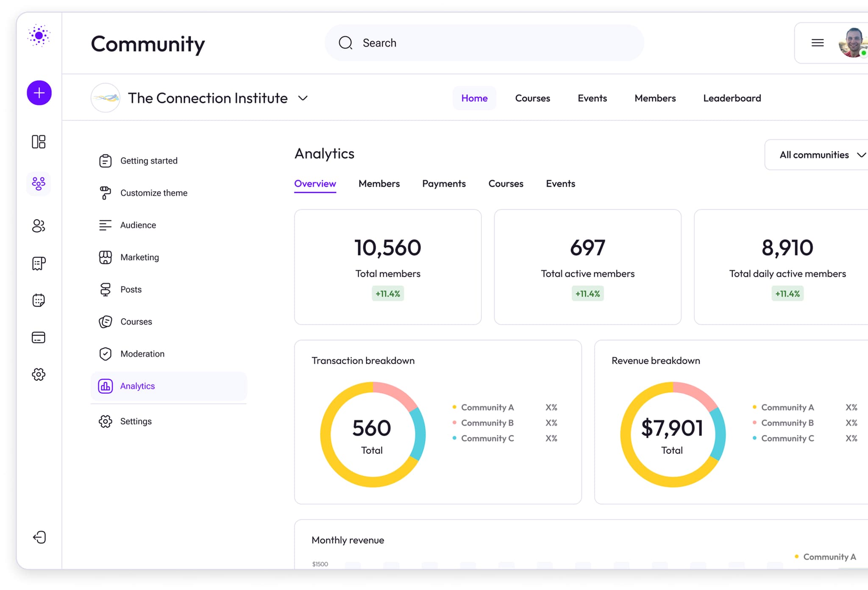Viewport: 868px width, 590px height.
Task: Click the logout icon at sidebar bottom
Action: [39, 537]
